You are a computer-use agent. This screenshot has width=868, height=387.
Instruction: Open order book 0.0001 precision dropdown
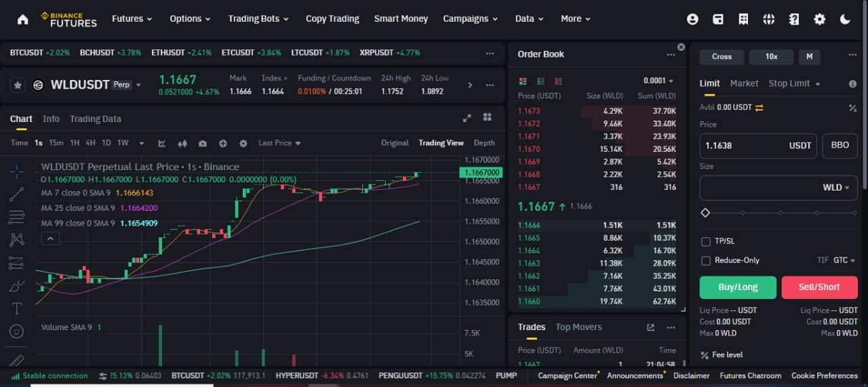coord(659,81)
